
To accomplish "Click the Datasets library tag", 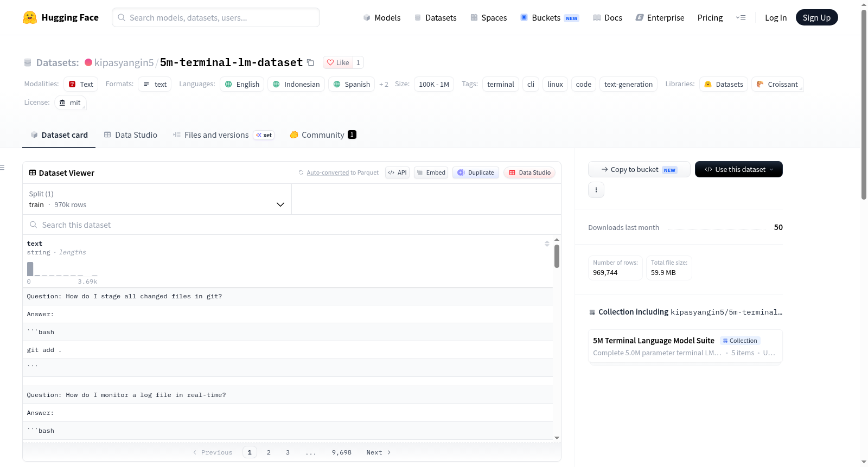I will click(724, 84).
